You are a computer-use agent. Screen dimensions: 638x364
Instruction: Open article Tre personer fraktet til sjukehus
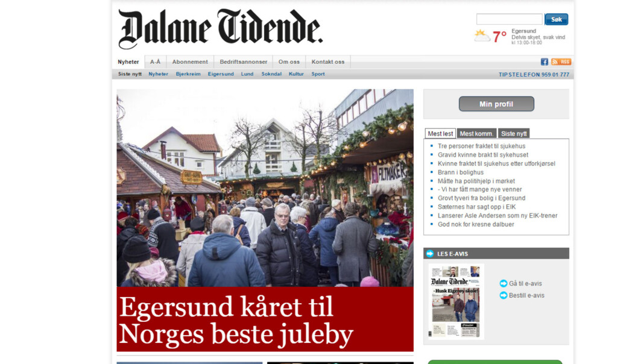[x=481, y=146]
